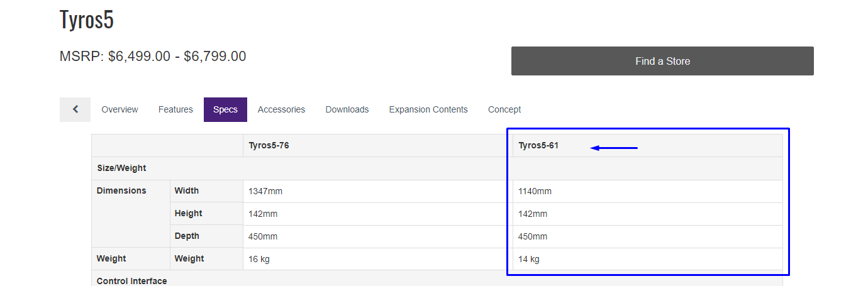Click the Height row label
The image size is (868, 286).
(189, 213)
